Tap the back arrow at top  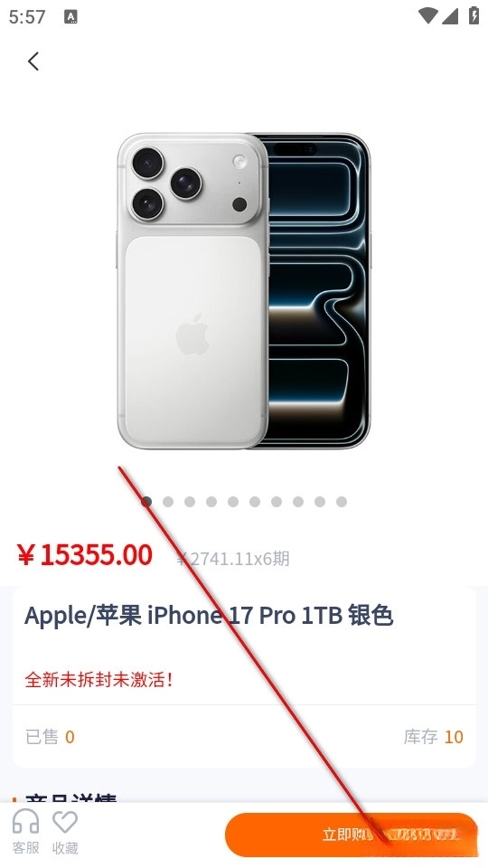[x=33, y=61]
